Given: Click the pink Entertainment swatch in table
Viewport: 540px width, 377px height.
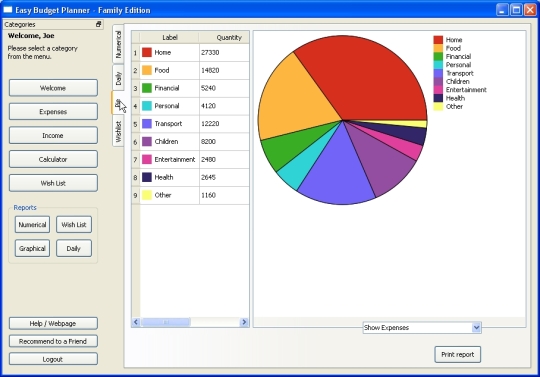Looking at the screenshot, I should (147, 159).
